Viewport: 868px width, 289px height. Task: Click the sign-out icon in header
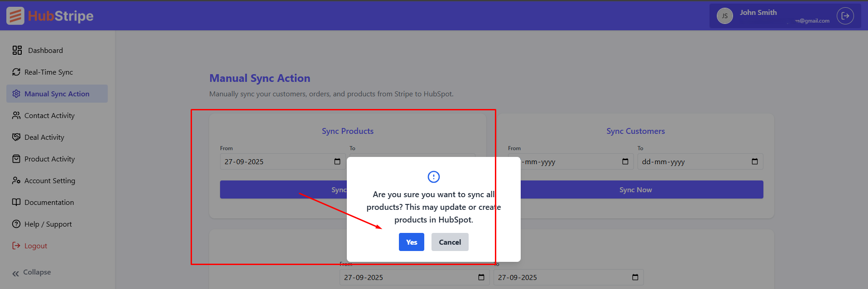tap(845, 16)
